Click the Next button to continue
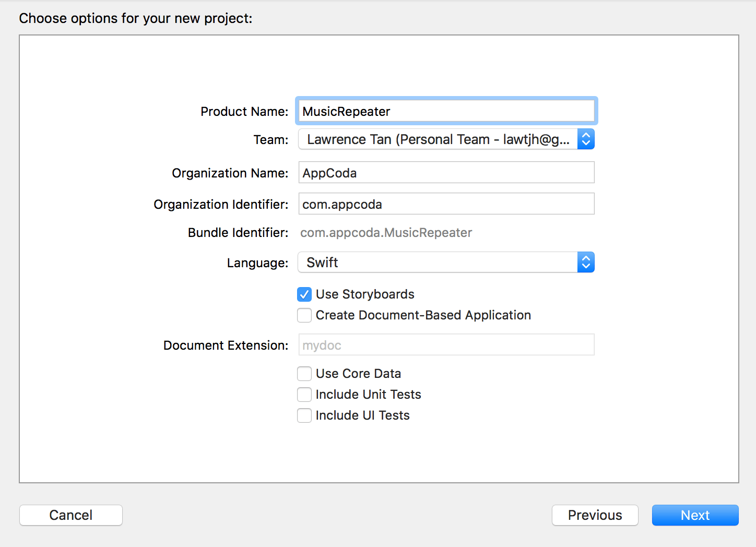The height and width of the screenshot is (547, 756). coord(695,515)
